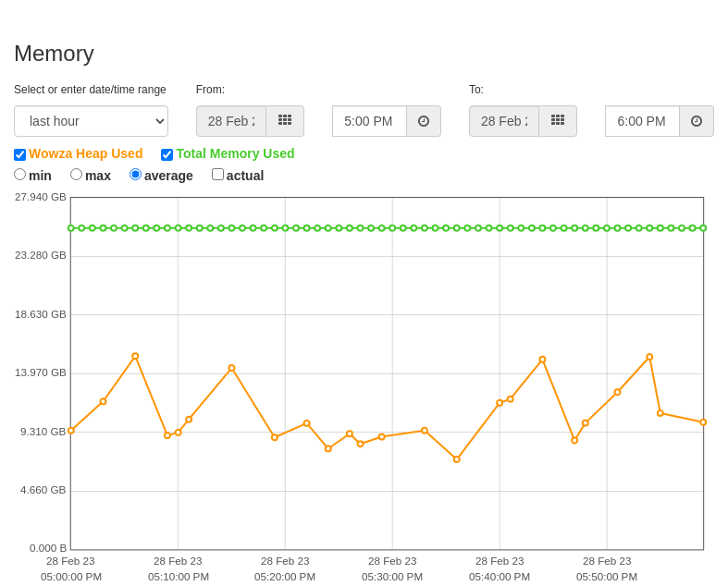Click the From: label
Viewport: 728px width, 586px height.
[210, 90]
